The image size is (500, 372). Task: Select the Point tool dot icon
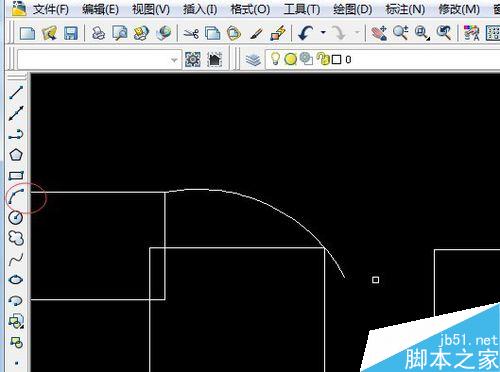coord(16,363)
